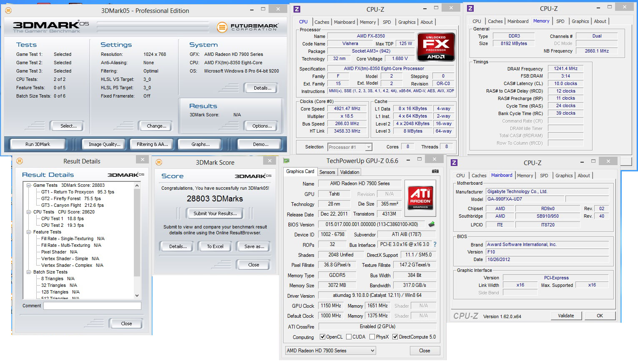The width and height of the screenshot is (638, 364).
Task: Click the Result Details window title icon
Action: tap(20, 161)
